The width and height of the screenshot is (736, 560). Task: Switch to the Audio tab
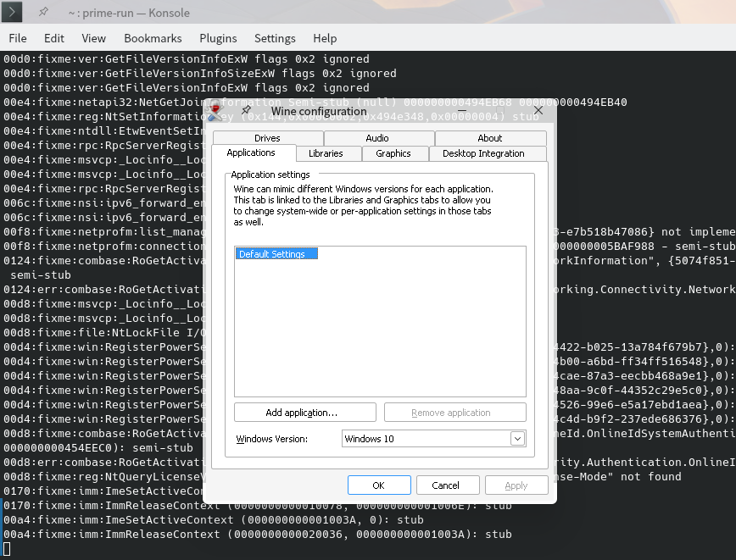[377, 138]
